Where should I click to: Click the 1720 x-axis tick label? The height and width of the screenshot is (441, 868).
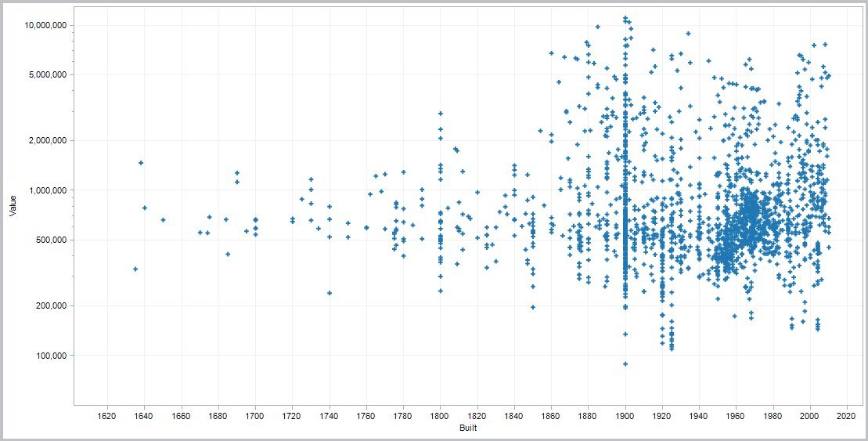click(292, 415)
